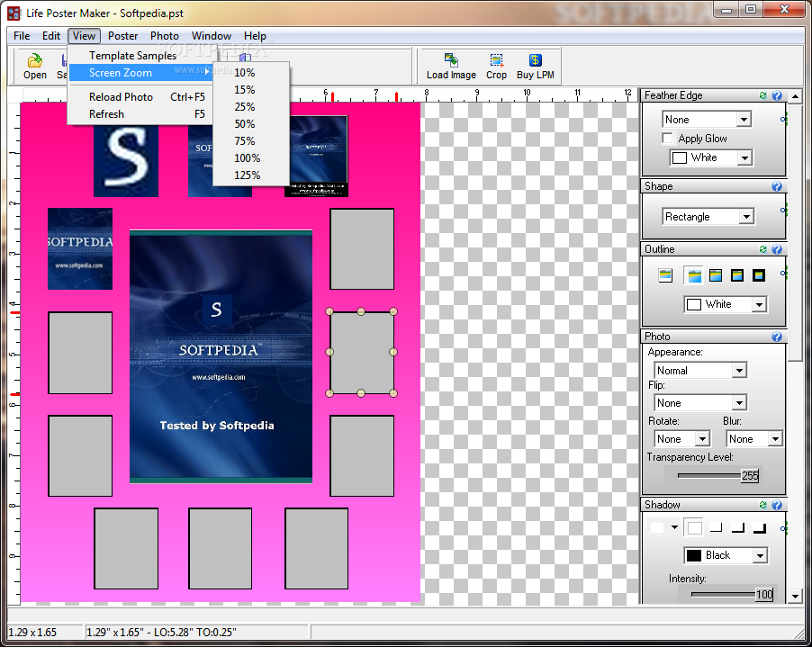Click the Softpedia logo photo at left

(x=80, y=249)
